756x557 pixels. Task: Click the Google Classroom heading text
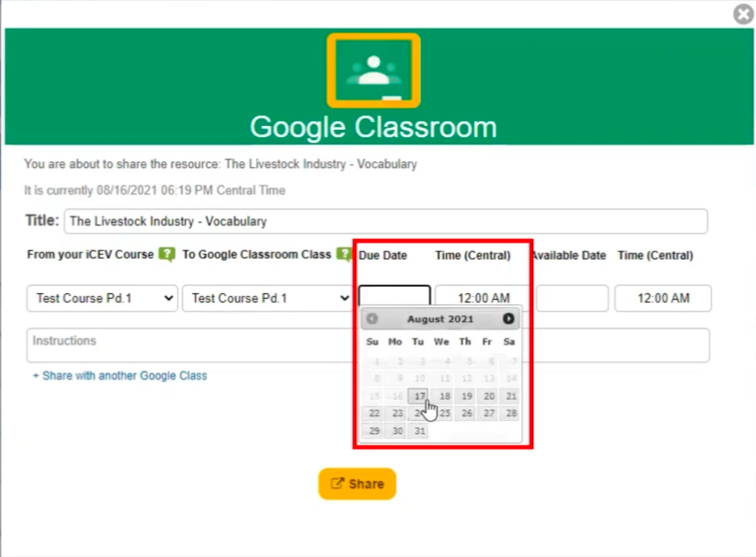373,127
